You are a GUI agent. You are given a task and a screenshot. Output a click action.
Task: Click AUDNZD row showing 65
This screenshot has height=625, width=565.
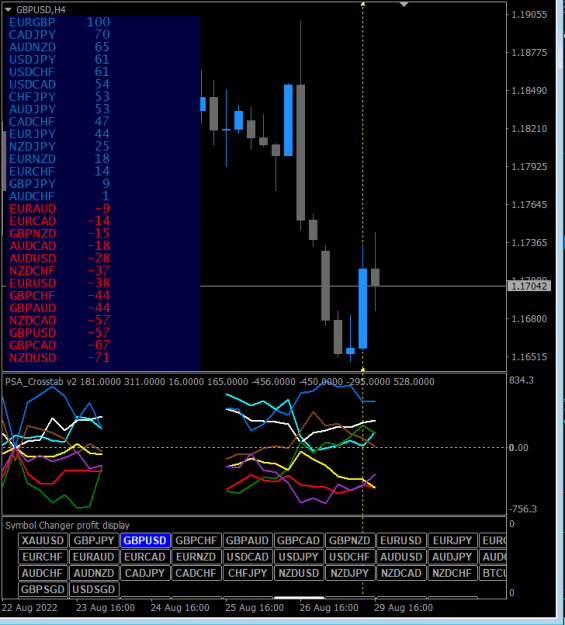59,47
